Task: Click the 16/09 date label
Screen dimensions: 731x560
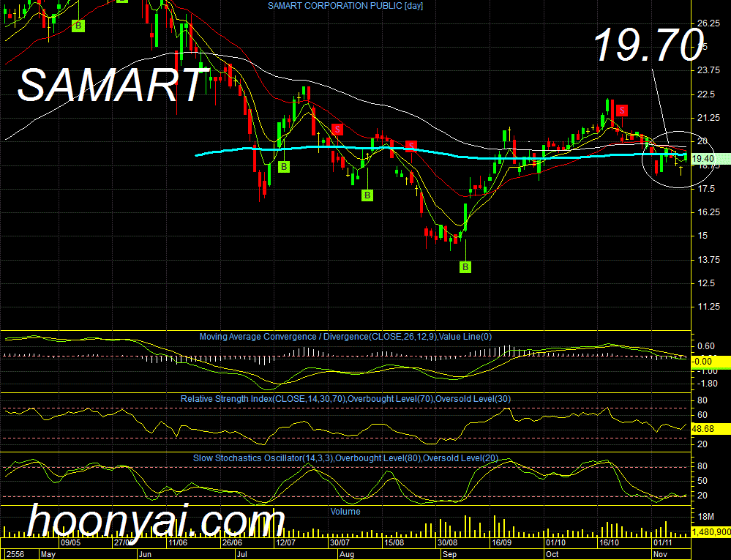Action: coord(502,542)
